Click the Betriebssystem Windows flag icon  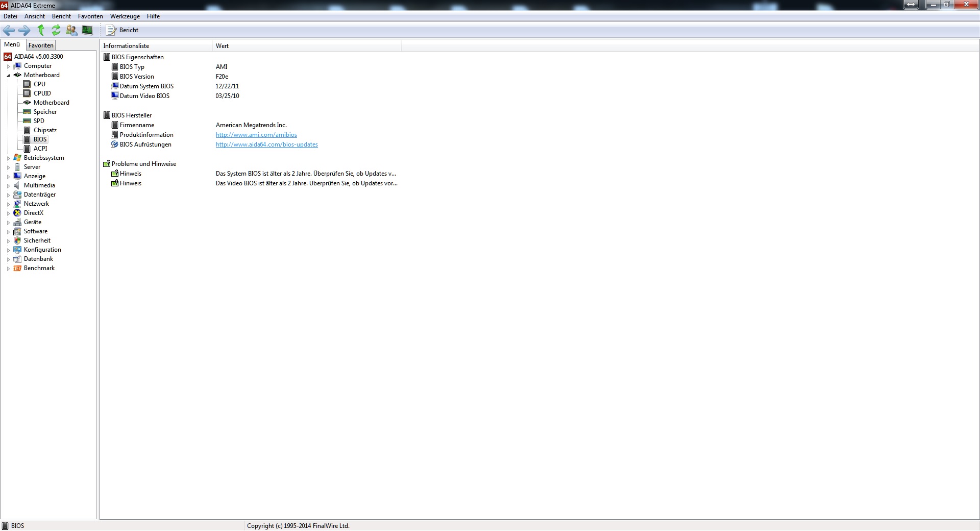(x=17, y=158)
